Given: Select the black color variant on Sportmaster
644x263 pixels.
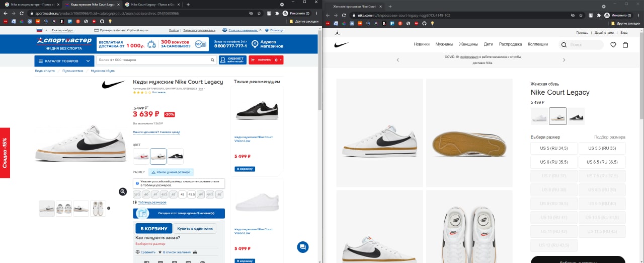Looking at the screenshot, I should [176, 156].
